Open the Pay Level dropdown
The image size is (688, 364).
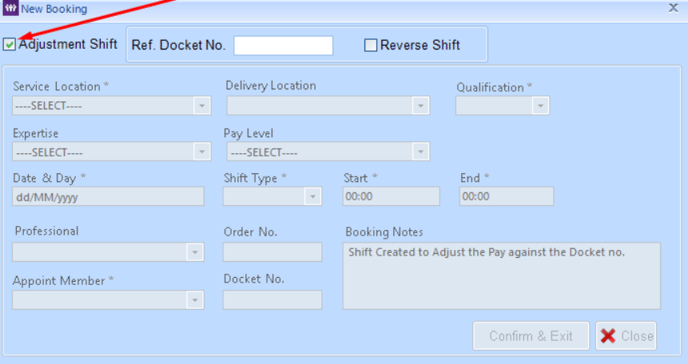coord(420,152)
